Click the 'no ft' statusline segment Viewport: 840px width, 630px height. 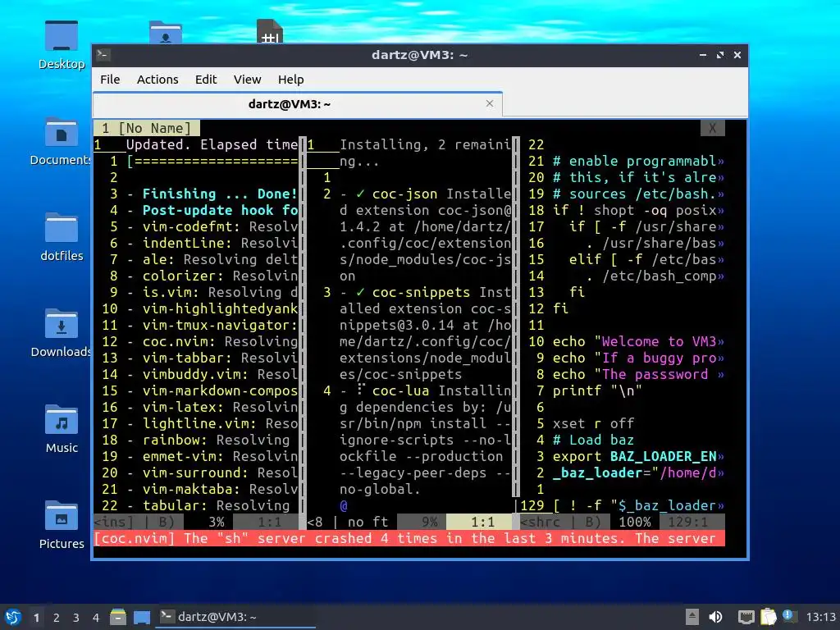367,522
